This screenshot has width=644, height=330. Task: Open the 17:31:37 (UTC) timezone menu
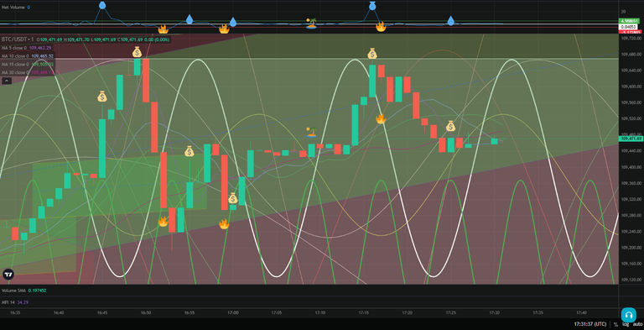pos(590,324)
